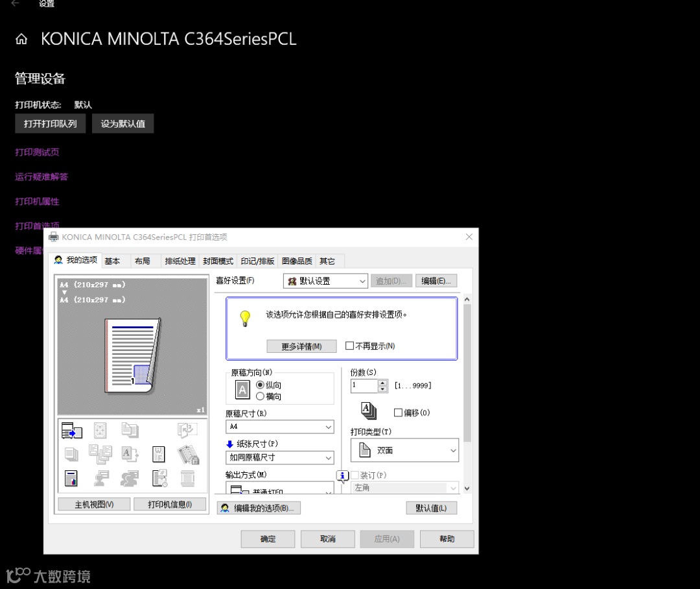Open the 打印类型 双面 dropdown
This screenshot has width=700, height=589.
[404, 450]
